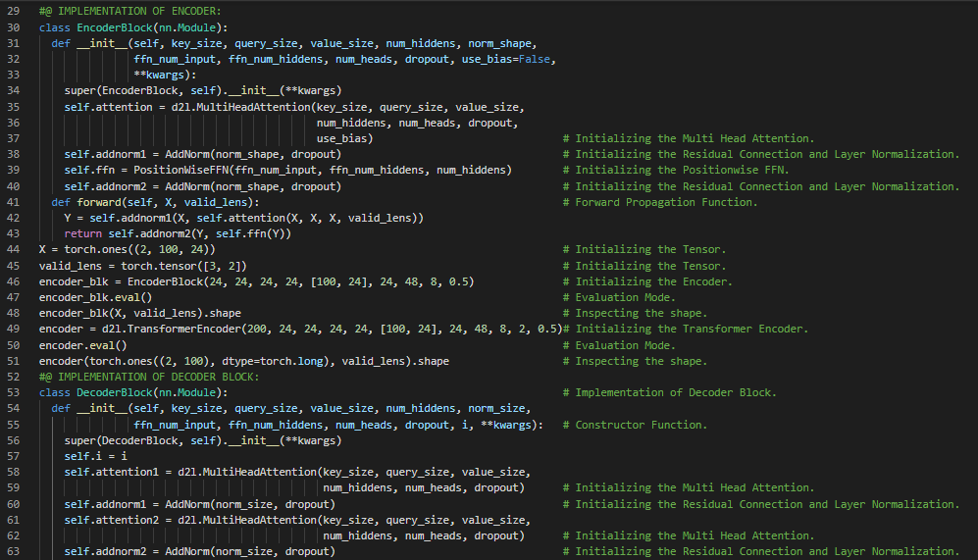Click the 'Constructor Function.' comment
The image size is (978, 560).
640,425
